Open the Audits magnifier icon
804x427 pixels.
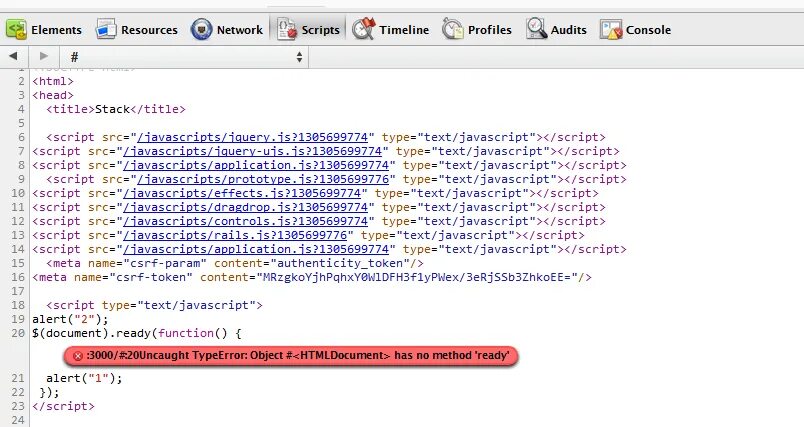536,29
